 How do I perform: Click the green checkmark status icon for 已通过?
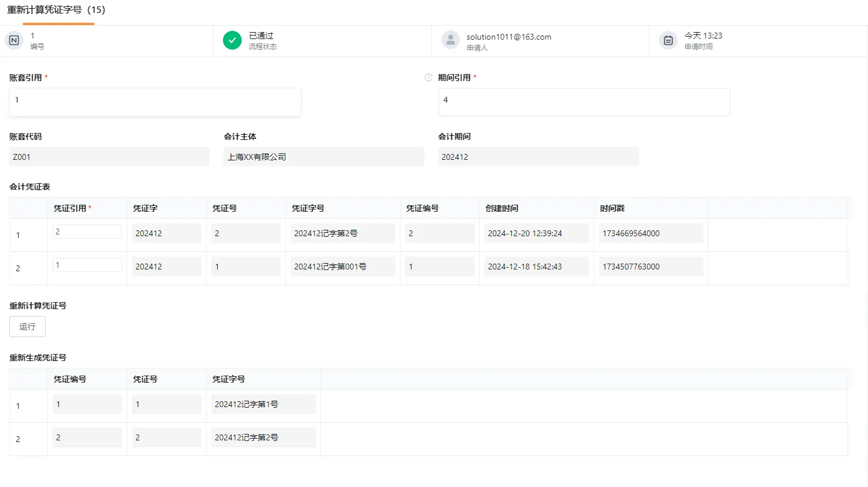tap(232, 40)
